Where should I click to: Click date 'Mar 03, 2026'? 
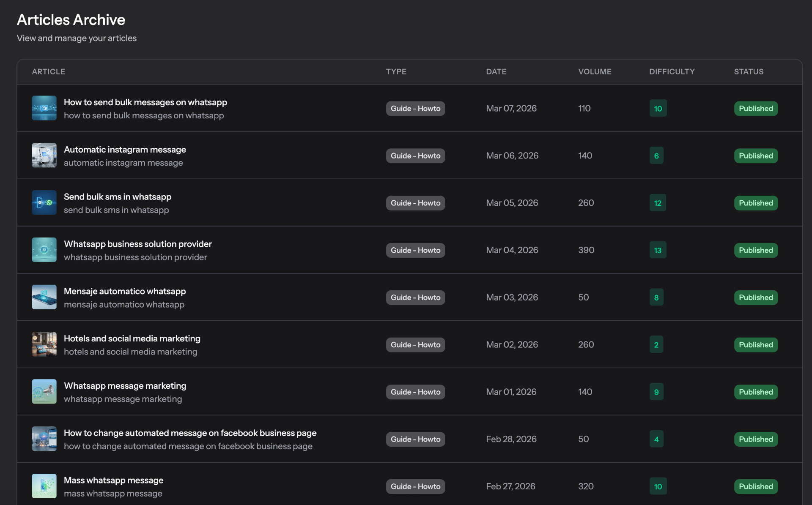click(512, 298)
